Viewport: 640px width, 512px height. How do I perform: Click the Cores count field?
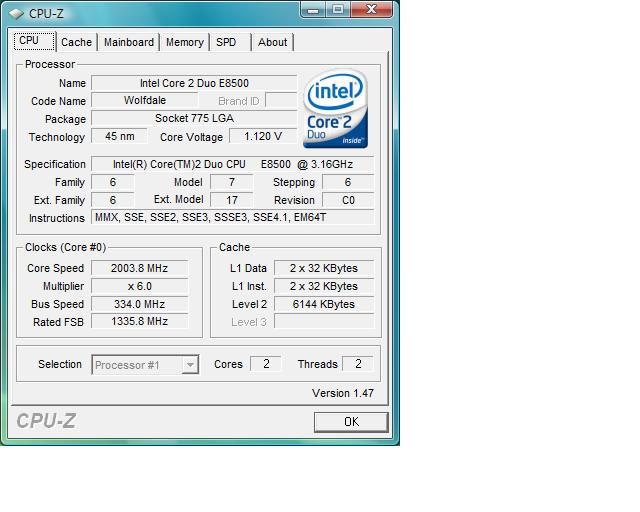click(x=266, y=364)
